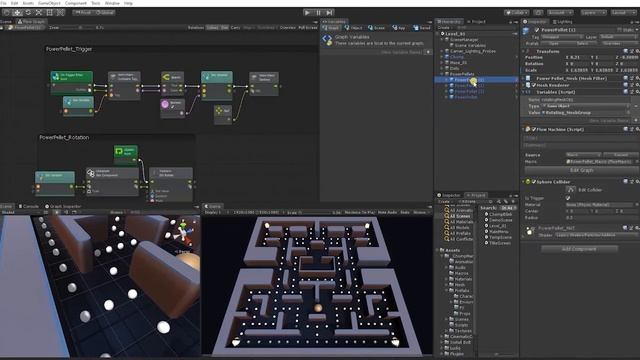Select the Dots object in Hierarchy
This screenshot has width=640, height=360.
454,68
